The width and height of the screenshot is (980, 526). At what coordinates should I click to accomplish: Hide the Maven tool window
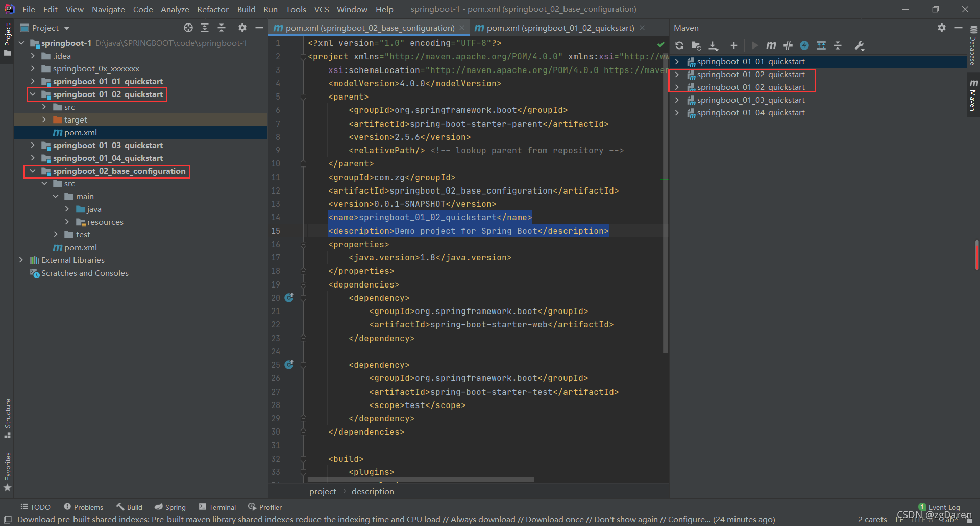(959, 28)
